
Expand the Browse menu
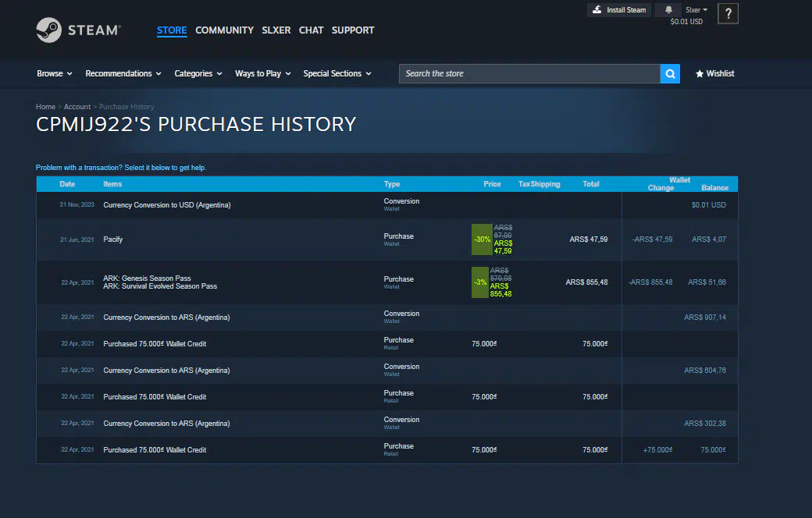[x=55, y=73]
